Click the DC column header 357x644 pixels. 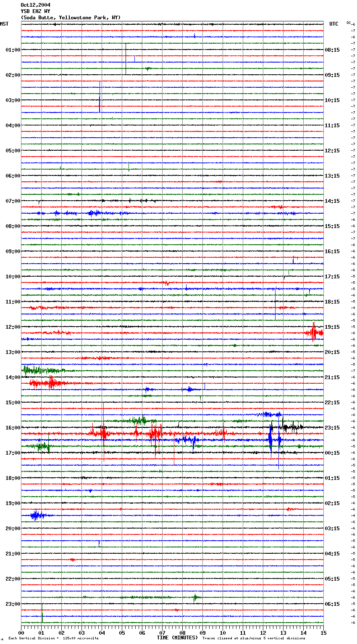tap(349, 23)
